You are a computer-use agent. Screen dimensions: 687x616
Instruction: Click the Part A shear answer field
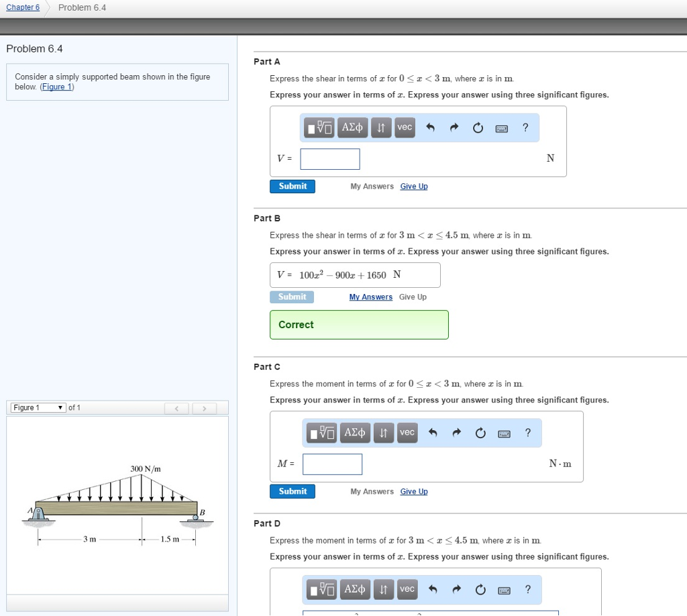coord(330,158)
